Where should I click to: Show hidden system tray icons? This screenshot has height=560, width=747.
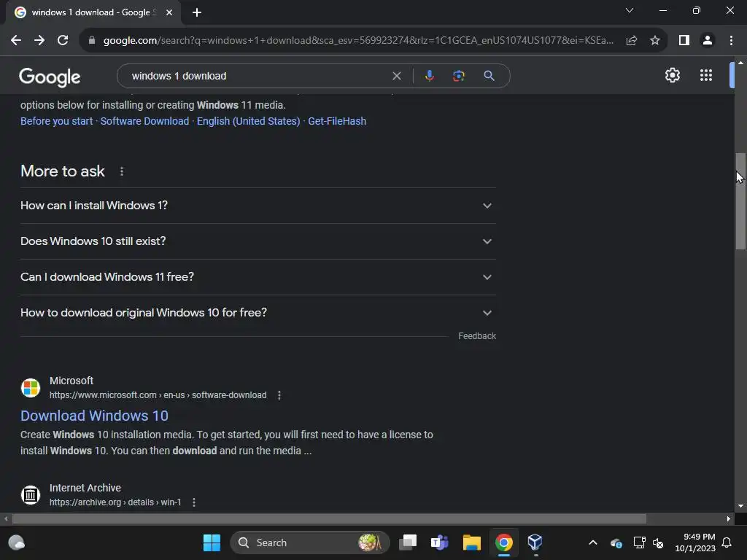(593, 542)
